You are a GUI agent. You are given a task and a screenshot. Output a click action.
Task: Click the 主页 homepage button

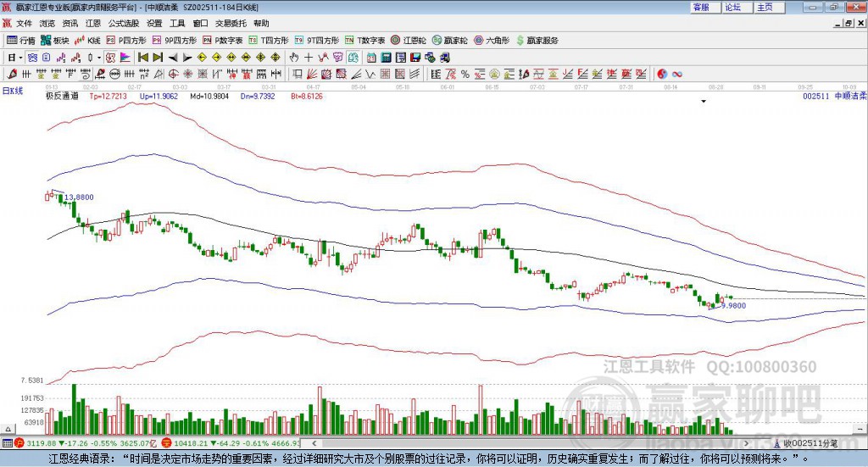point(769,7)
